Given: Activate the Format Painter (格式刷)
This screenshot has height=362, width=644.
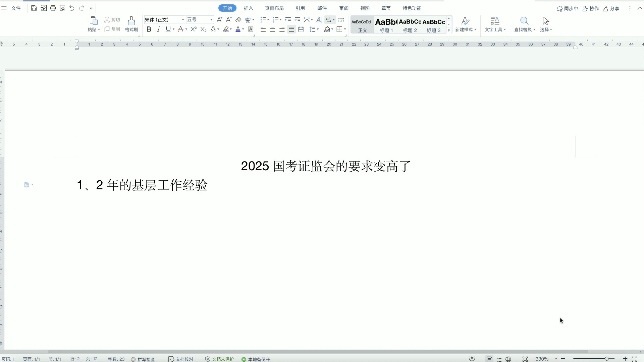Looking at the screenshot, I should point(131,24).
